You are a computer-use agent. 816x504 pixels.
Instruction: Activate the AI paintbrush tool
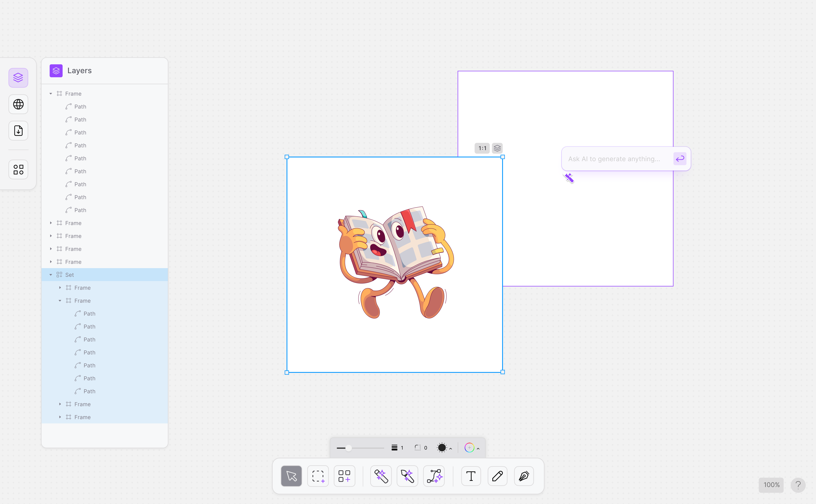407,476
